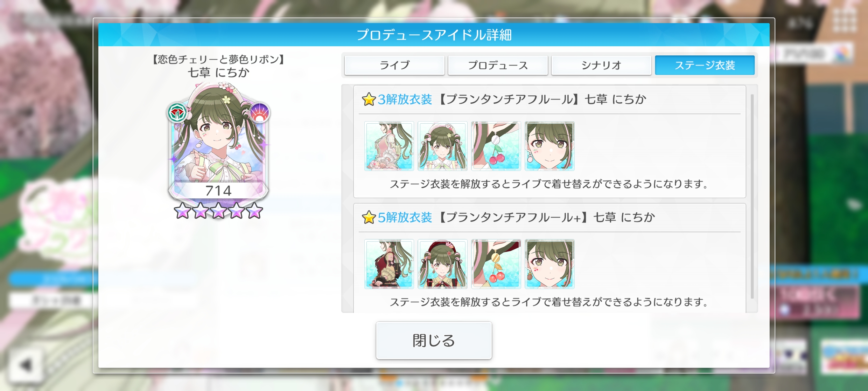Open the red dress outfit thumbnail
The height and width of the screenshot is (391, 868).
coord(389,264)
